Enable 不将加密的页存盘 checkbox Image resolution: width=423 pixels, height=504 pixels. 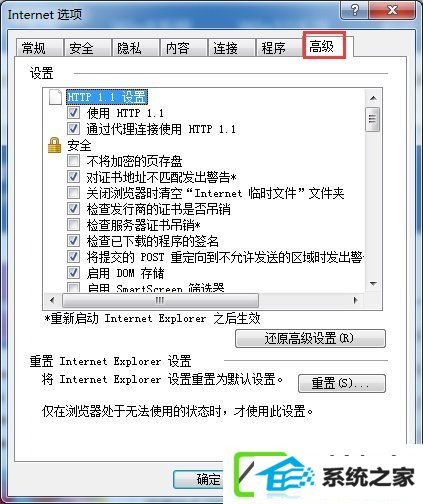tap(73, 161)
